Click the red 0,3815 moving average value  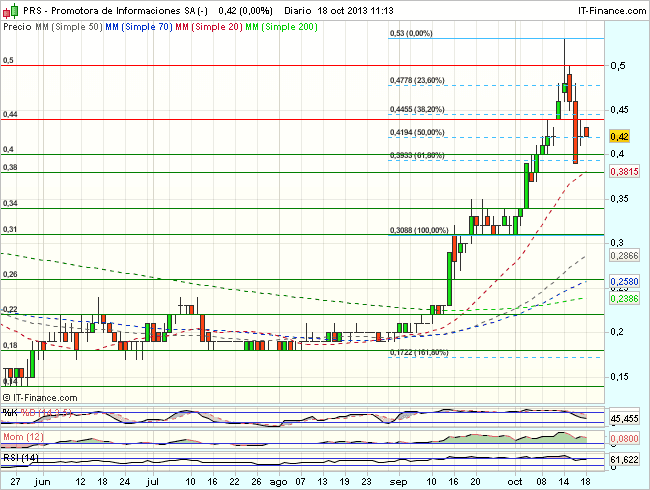point(624,171)
